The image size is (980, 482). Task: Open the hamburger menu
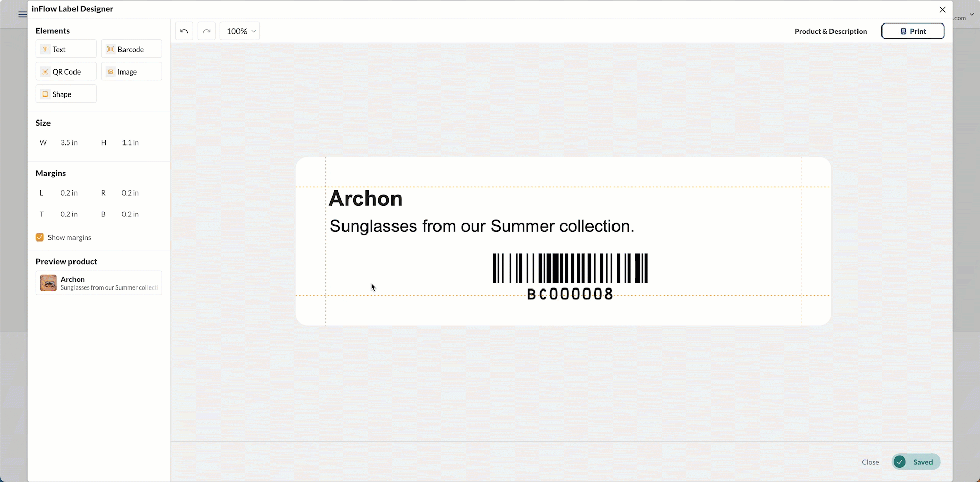pyautogui.click(x=21, y=14)
